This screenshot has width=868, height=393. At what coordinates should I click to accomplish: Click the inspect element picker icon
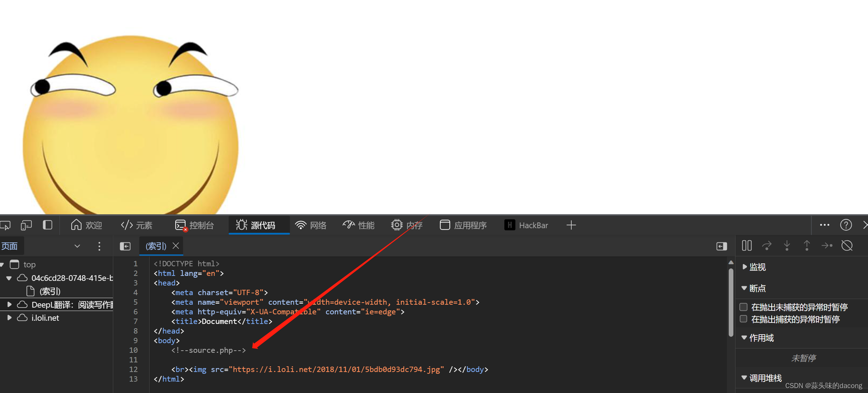click(x=6, y=225)
